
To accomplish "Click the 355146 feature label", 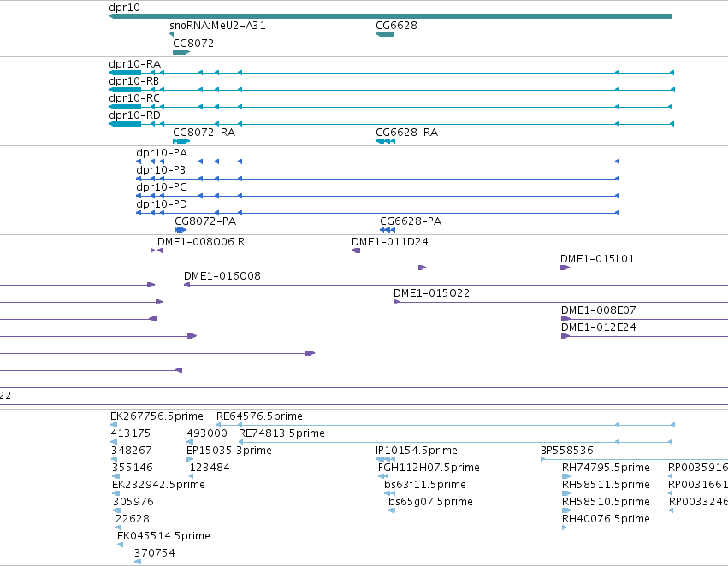I will [x=133, y=468].
